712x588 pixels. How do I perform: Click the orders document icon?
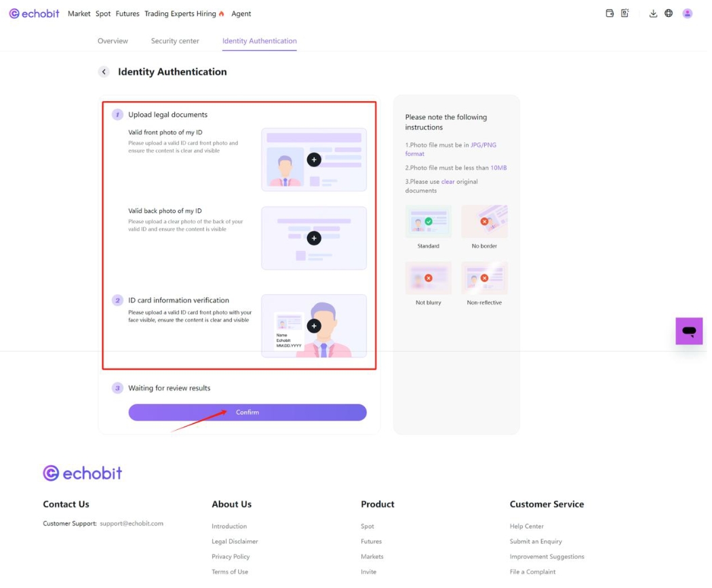(625, 13)
